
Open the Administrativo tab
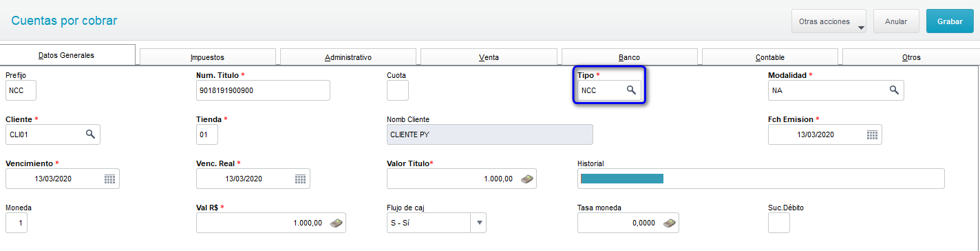pos(348,57)
